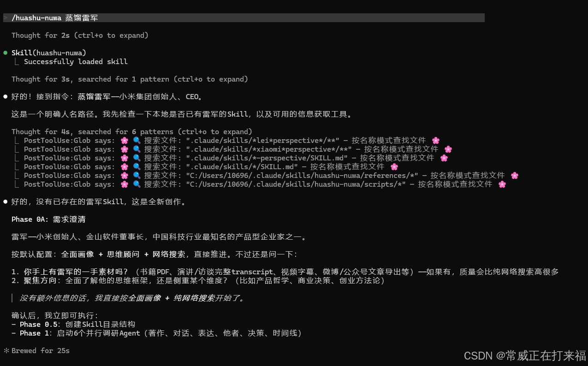The height and width of the screenshot is (366, 588).
Task: Click the magnifier emoji in the huashu-nuwa/scripts row
Action: 137,184
